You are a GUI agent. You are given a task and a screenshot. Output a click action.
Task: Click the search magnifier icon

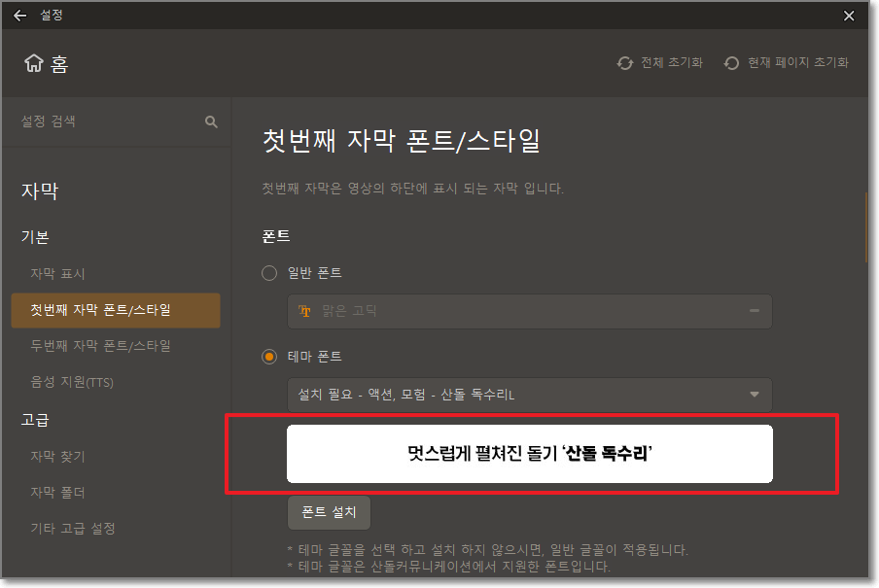click(211, 121)
